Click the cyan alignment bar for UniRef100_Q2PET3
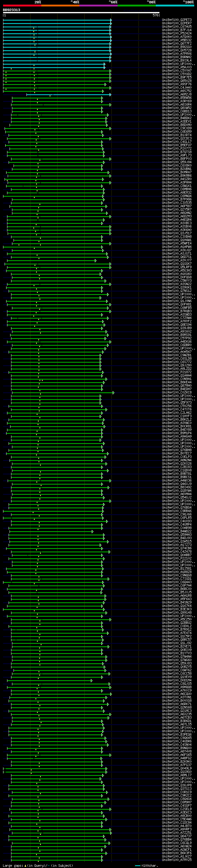The image size is (197, 868). (x=57, y=20)
